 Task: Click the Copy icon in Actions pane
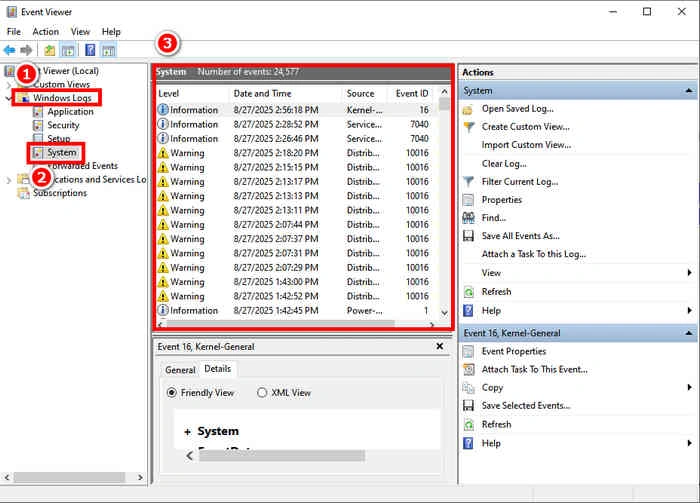[x=468, y=388]
